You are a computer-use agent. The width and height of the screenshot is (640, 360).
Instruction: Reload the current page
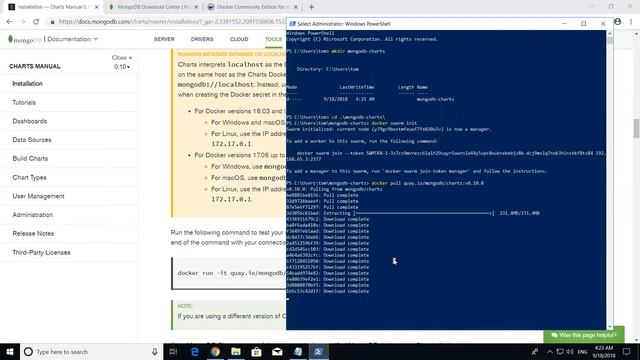pyautogui.click(x=36, y=22)
